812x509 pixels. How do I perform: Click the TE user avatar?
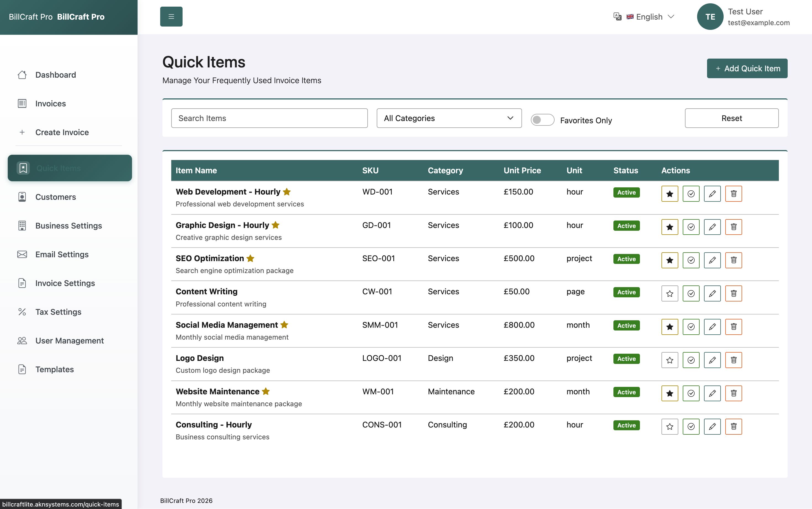coord(710,17)
